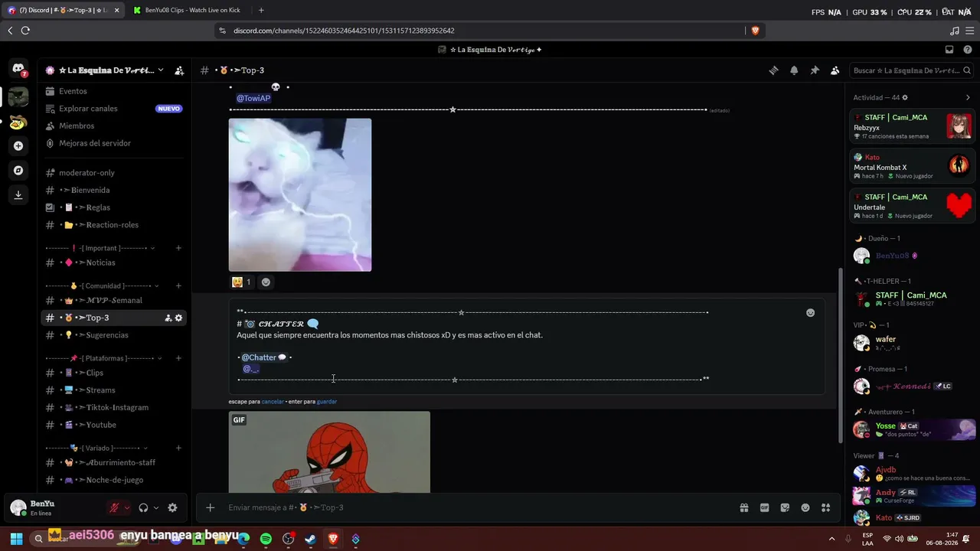This screenshot has width=980, height=551.
Task: Open the apps launcher in message bar
Action: coord(825,507)
